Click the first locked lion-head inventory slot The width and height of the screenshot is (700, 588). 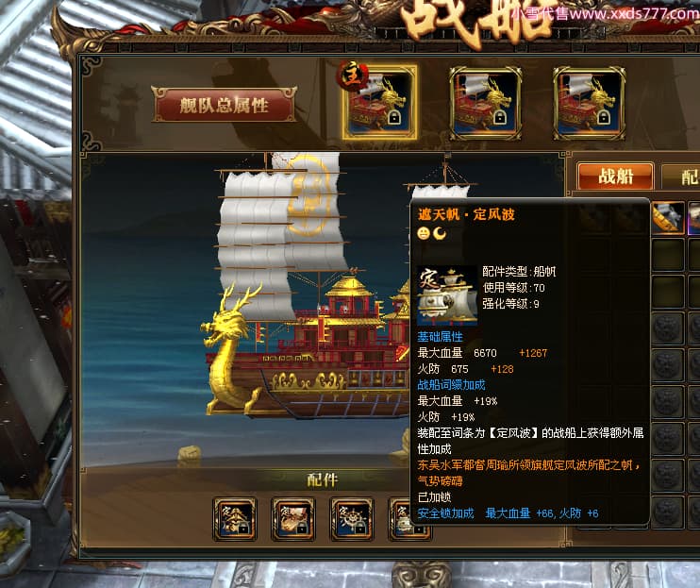(668, 328)
